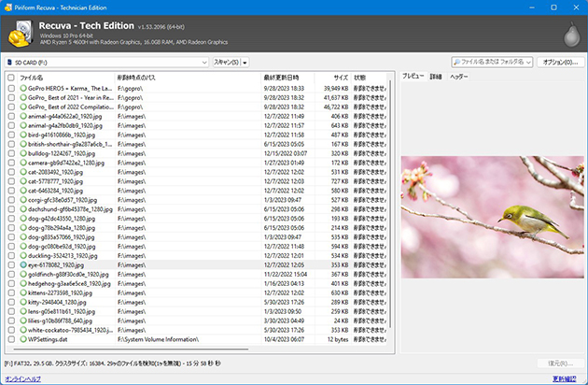Click green status icon for WPSettings.dat
This screenshot has height=385, width=588.
(23, 339)
